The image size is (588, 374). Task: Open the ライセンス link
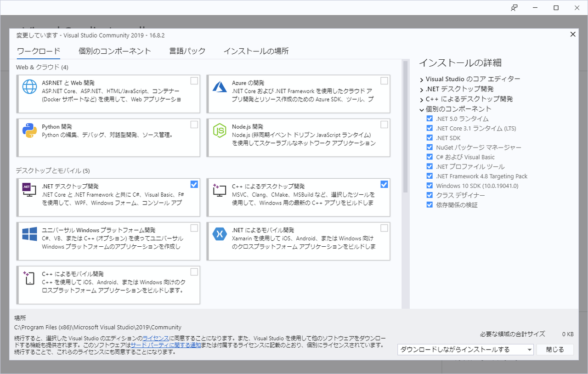156,338
